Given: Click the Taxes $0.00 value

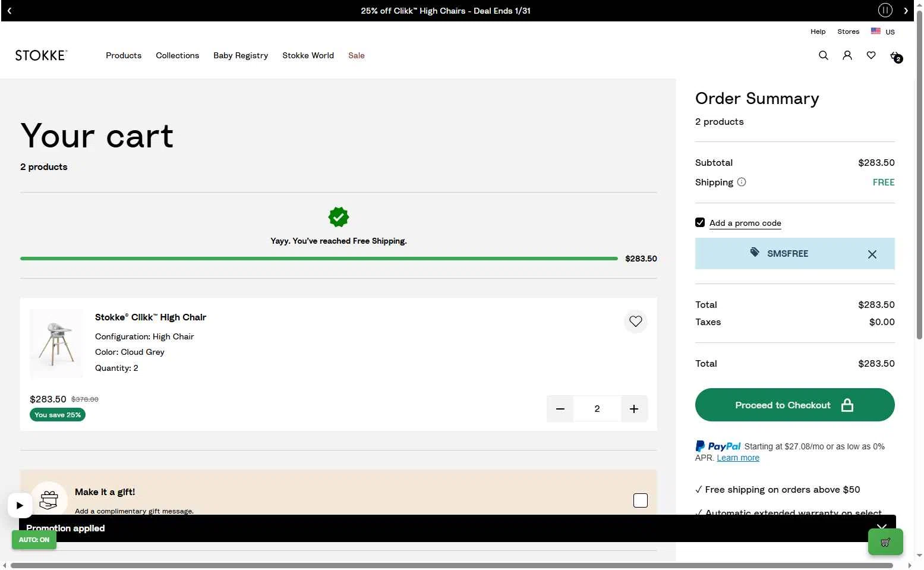Looking at the screenshot, I should point(882,322).
